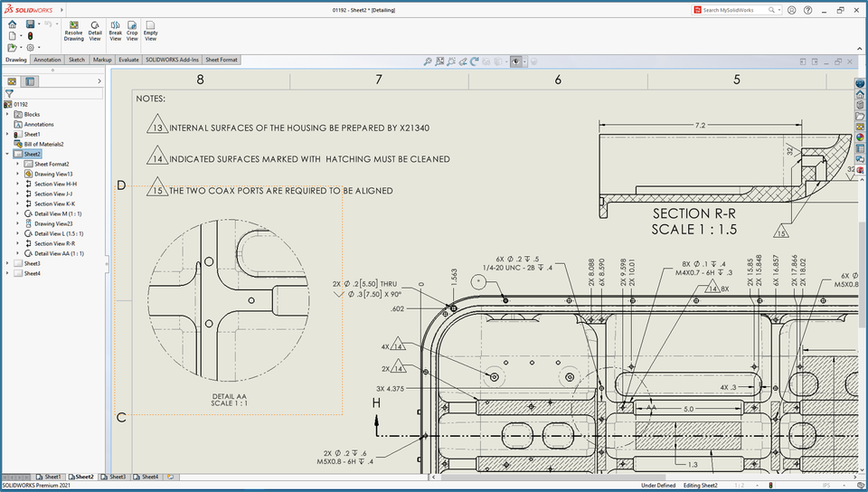Click the Editing Sheet2 status text

click(700, 486)
